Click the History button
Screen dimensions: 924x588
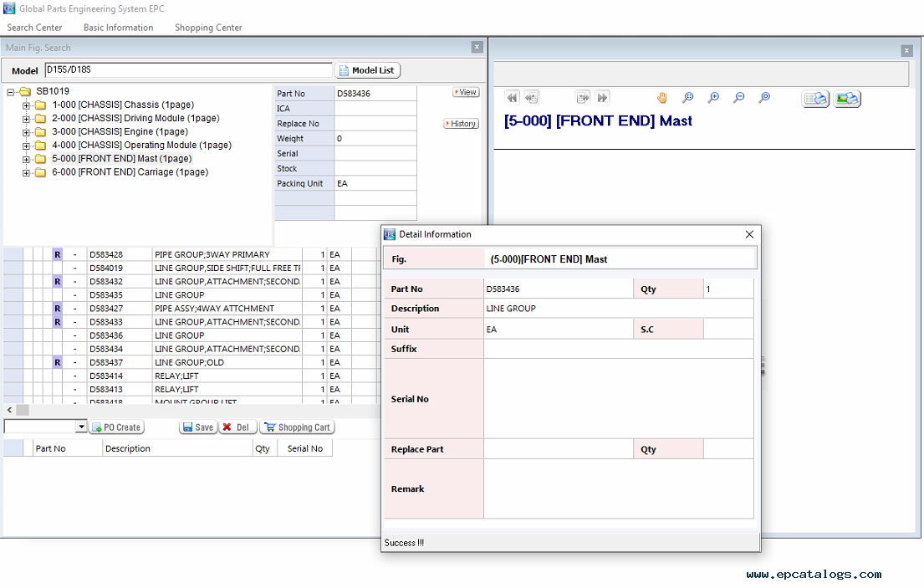click(461, 124)
